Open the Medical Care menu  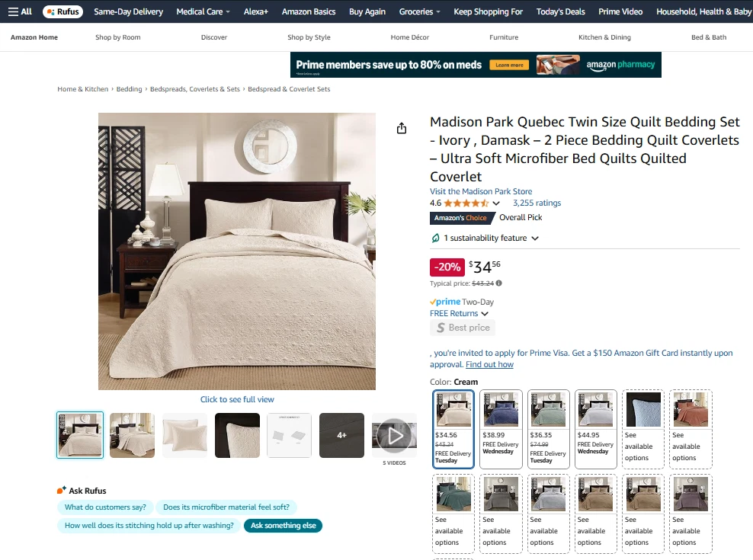203,11
